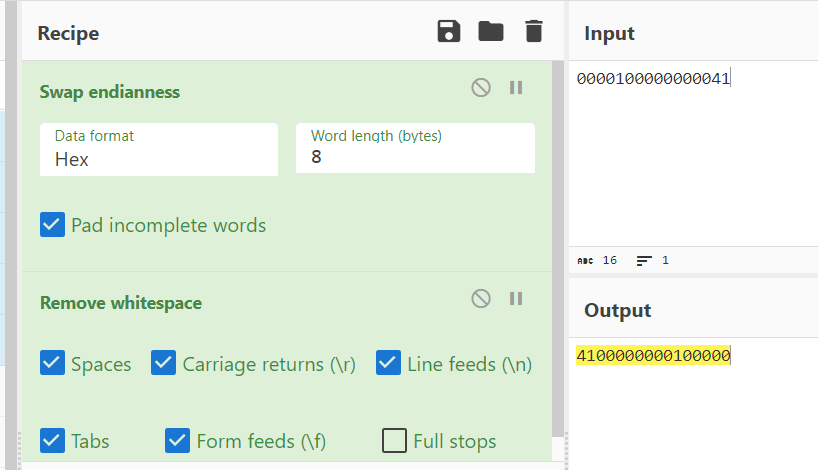Screen dimensions: 818x470
Task: Uncheck the Spaces option
Action: pos(53,363)
